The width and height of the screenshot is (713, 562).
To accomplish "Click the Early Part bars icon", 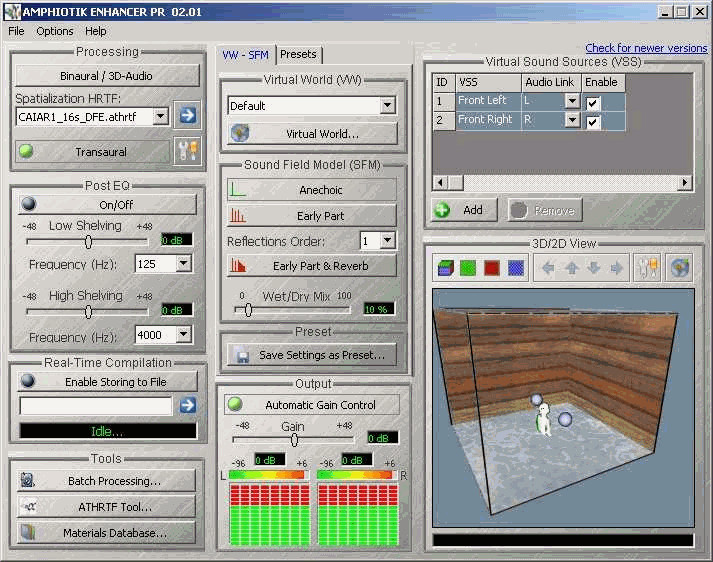I will (237, 215).
